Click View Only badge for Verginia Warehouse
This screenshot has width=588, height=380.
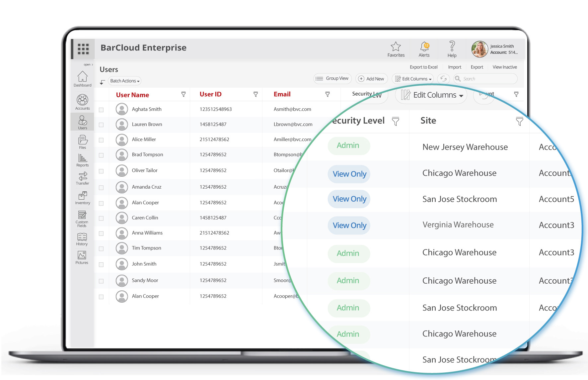349,226
